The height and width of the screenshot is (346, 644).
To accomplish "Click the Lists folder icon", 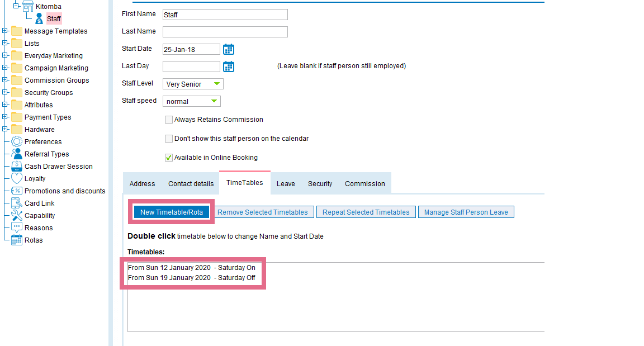I will click(17, 44).
